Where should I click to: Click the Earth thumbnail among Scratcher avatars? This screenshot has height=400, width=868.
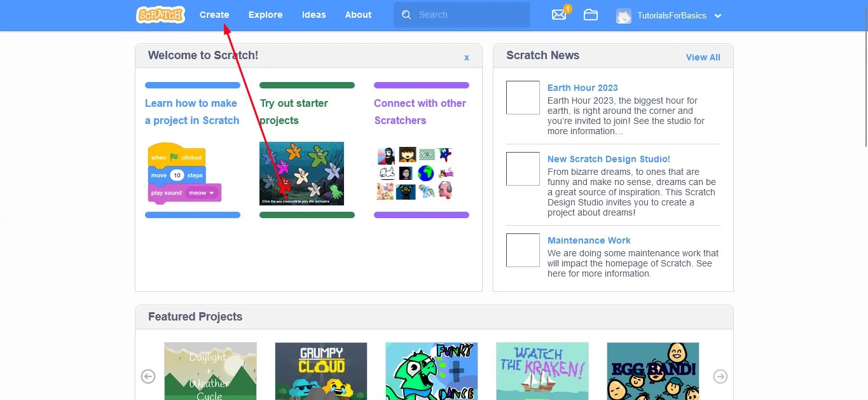click(x=425, y=172)
